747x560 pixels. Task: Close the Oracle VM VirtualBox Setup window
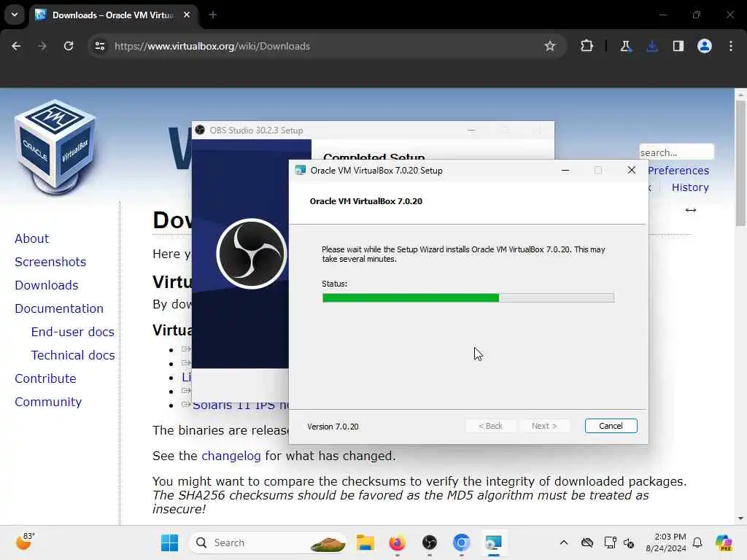click(x=632, y=170)
